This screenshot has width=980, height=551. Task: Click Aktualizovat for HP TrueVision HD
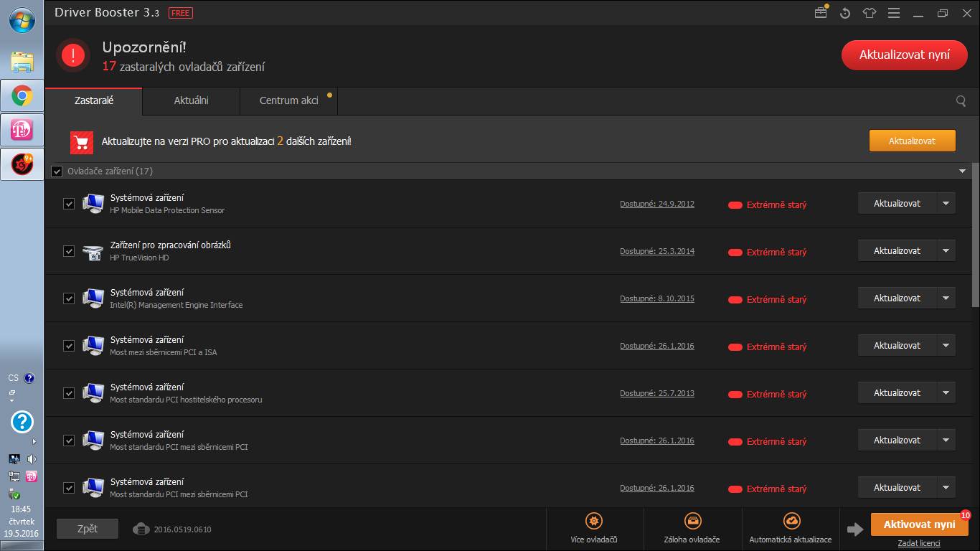(x=897, y=250)
